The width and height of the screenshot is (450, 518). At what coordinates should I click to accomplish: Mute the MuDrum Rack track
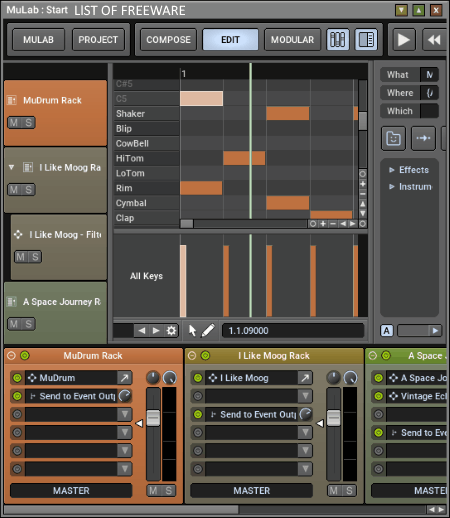(14, 123)
